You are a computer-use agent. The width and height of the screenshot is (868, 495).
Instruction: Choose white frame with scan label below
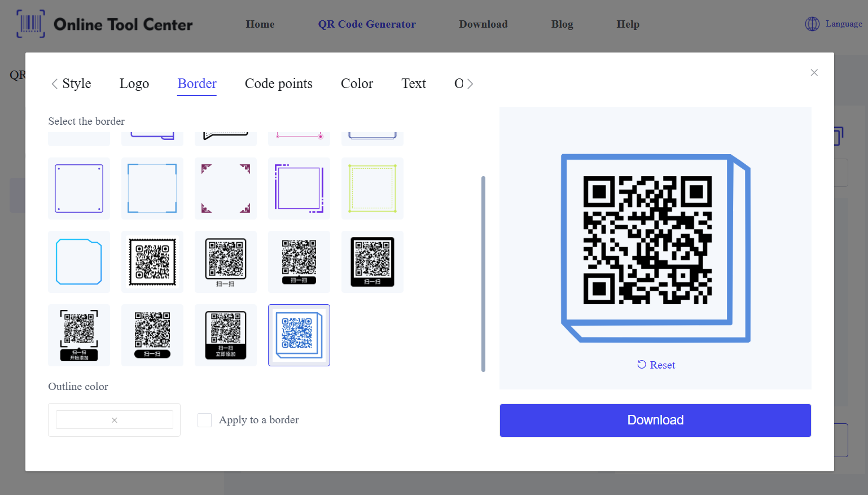click(226, 262)
